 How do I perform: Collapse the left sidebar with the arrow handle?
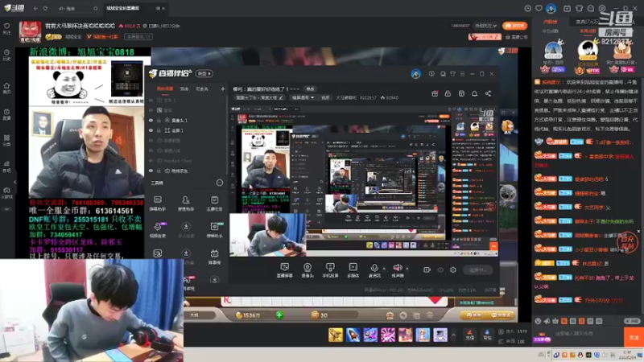[x=14, y=182]
